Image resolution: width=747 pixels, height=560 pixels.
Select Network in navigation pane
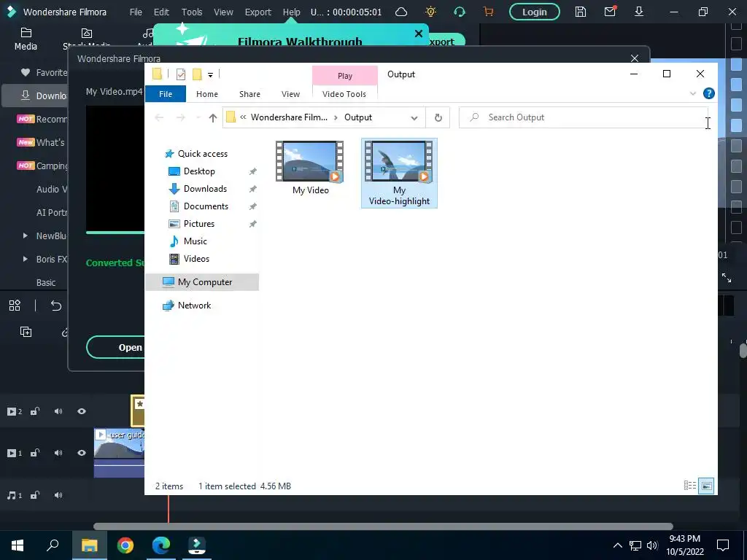(x=194, y=306)
